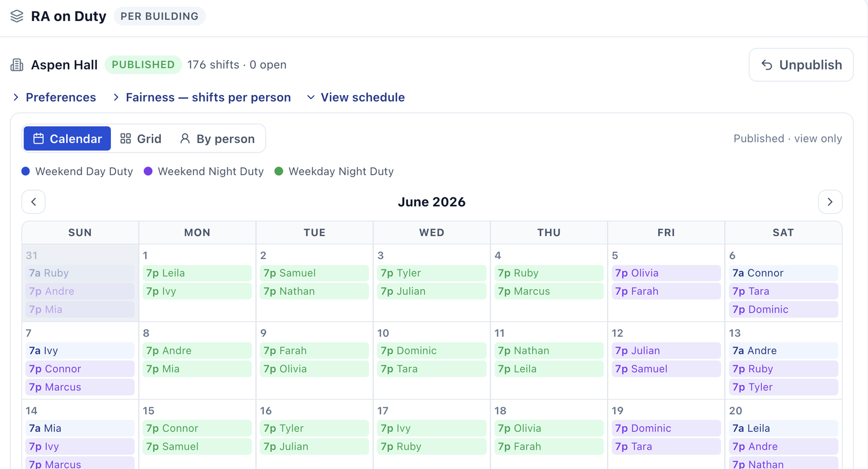Open 7p Tyler shift on June 16
Screen dimensions: 868x469
coord(315,428)
